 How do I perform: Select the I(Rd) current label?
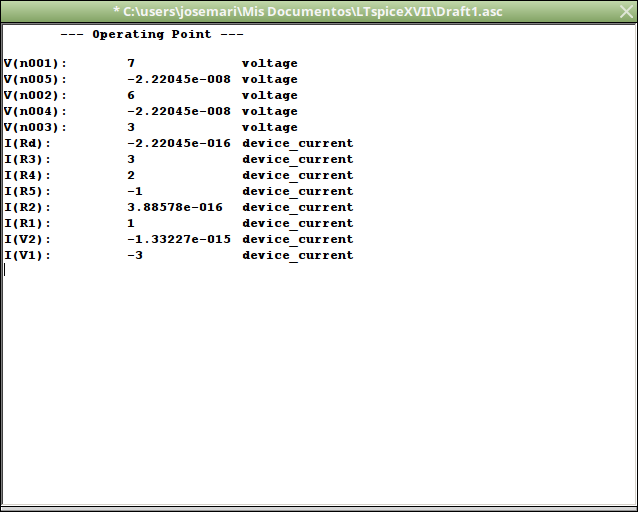(28, 143)
